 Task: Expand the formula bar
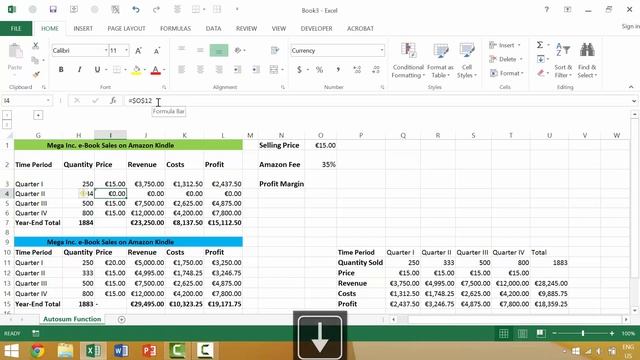point(634,101)
